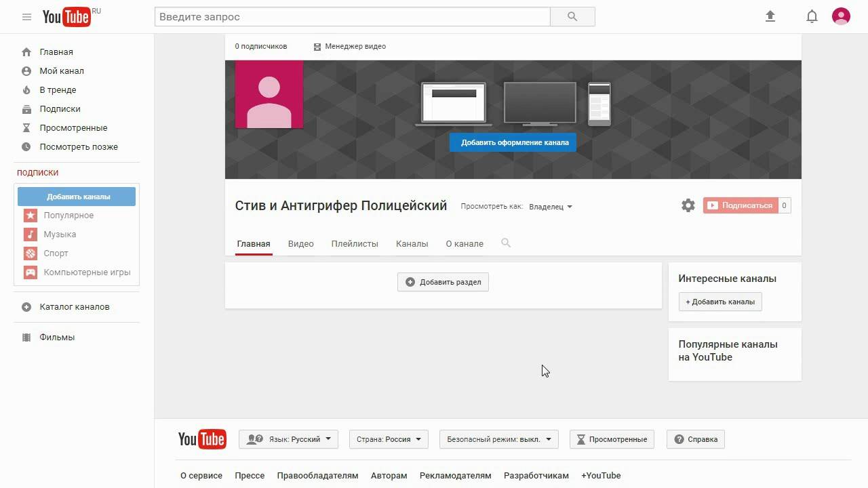The height and width of the screenshot is (488, 868).
Task: Click the subscriber count 0 box
Action: tap(784, 205)
